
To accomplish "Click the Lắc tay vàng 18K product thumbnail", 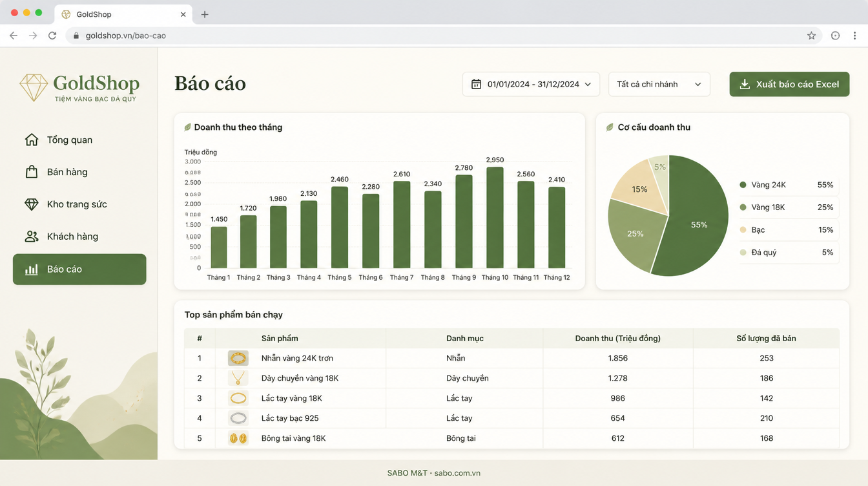I will [x=238, y=398].
